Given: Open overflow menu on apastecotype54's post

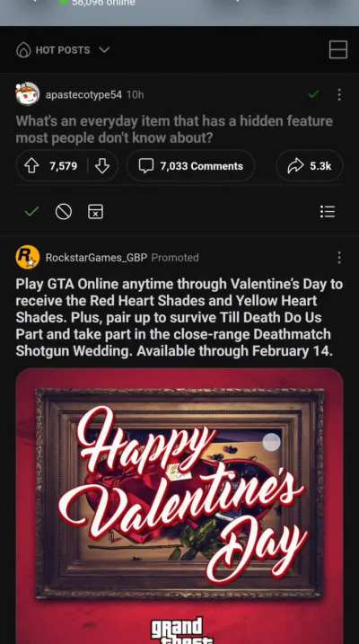Looking at the screenshot, I should (339, 94).
